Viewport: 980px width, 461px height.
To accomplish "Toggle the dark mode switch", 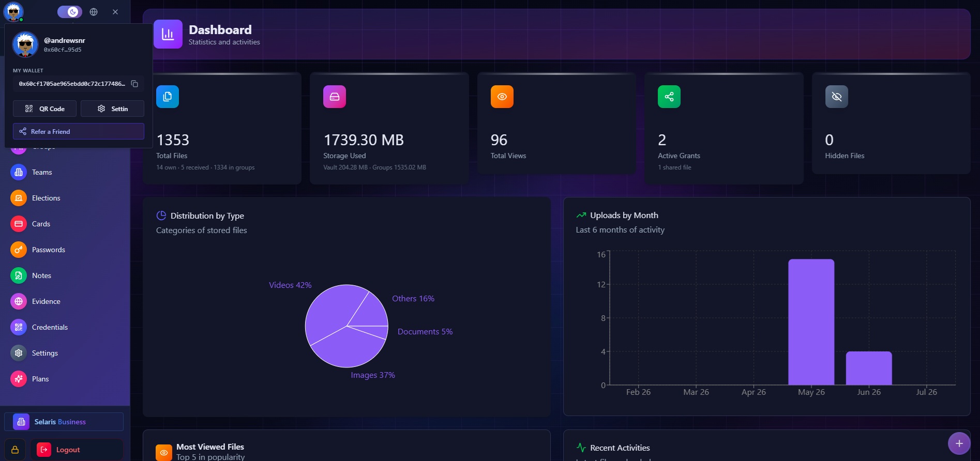I will [70, 11].
